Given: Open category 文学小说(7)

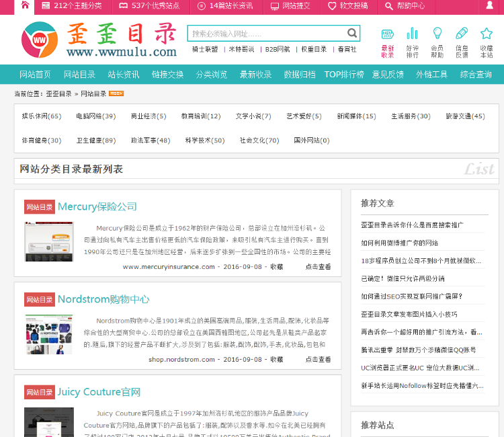Looking at the screenshot, I should coord(253,116).
